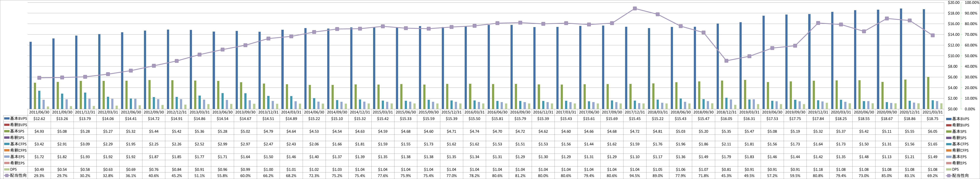
Task: Click the 希釈BVPS color swatch in right legend
Action: [x=948, y=125]
